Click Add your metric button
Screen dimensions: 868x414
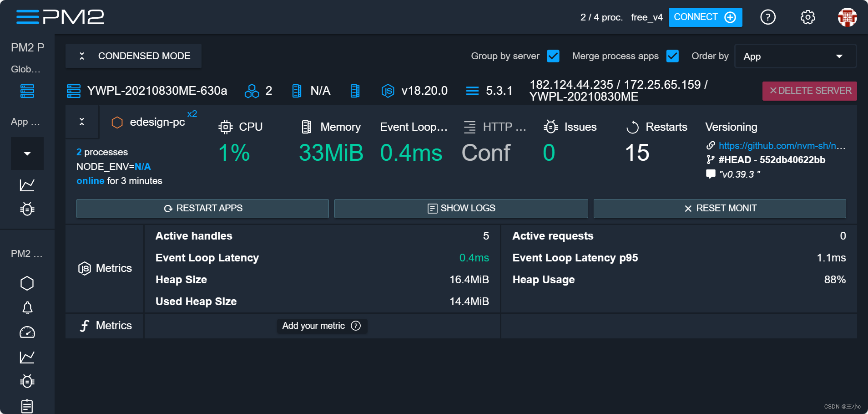tap(322, 326)
